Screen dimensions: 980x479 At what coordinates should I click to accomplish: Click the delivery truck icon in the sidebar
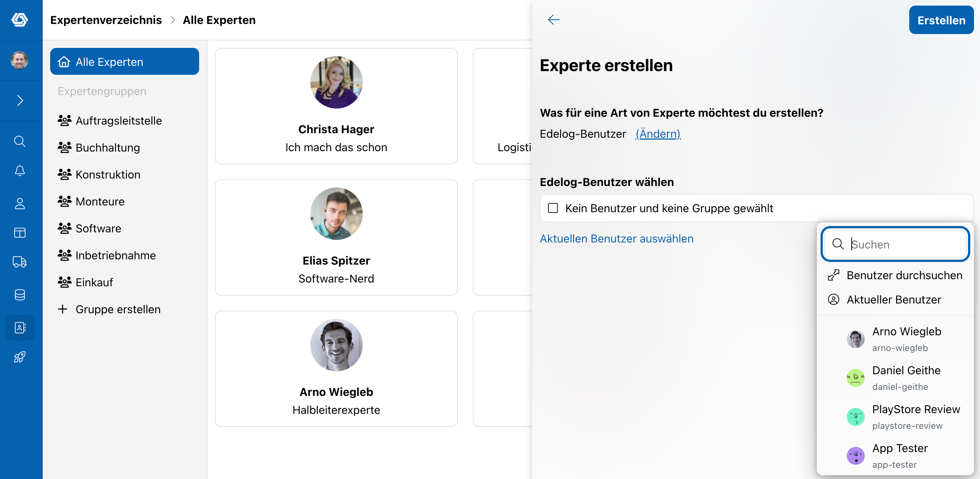pyautogui.click(x=20, y=262)
